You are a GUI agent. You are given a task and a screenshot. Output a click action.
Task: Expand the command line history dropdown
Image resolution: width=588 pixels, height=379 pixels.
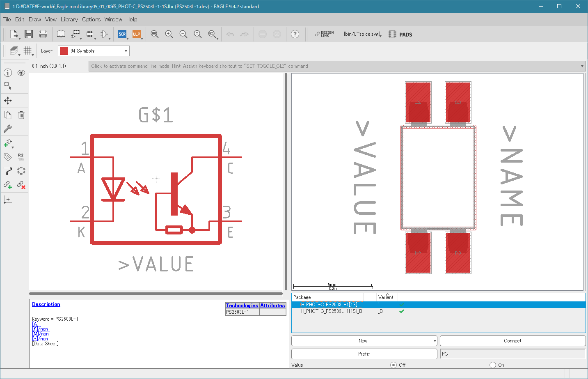(582, 66)
